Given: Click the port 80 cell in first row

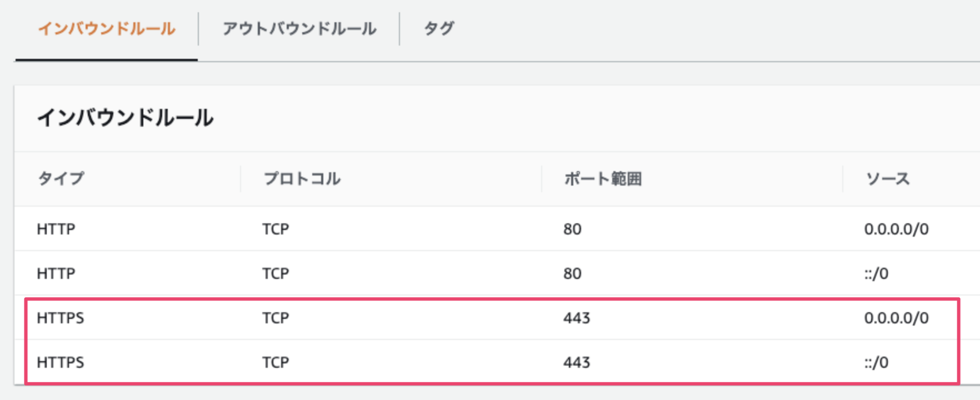Looking at the screenshot, I should tap(572, 229).
